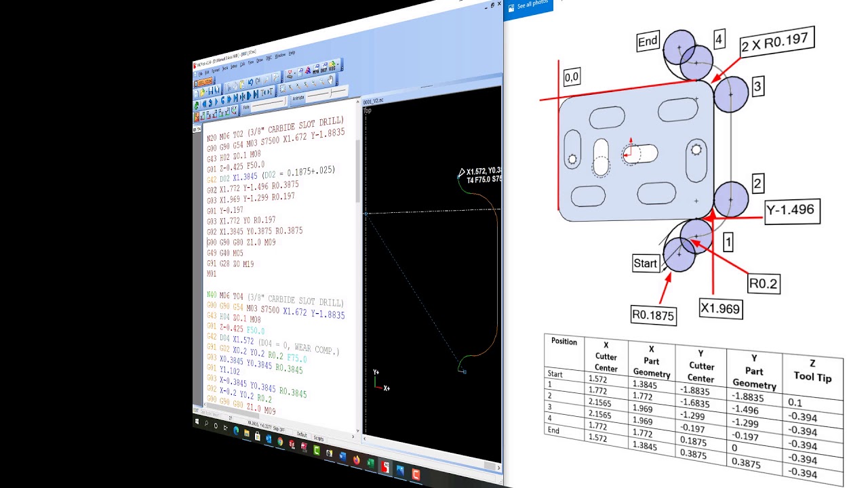Click code line 'N20 M06 T02'
868x488 pixels.
coord(275,128)
